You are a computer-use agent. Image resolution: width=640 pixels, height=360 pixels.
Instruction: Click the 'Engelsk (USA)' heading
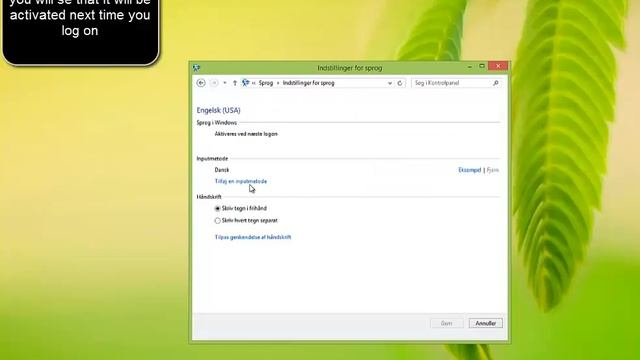[x=218, y=110]
